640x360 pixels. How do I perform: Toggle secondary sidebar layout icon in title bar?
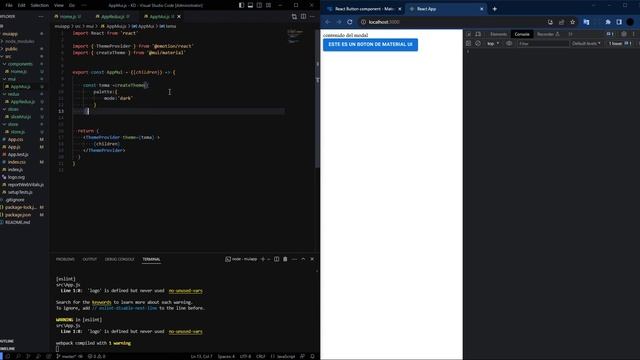point(259,5)
